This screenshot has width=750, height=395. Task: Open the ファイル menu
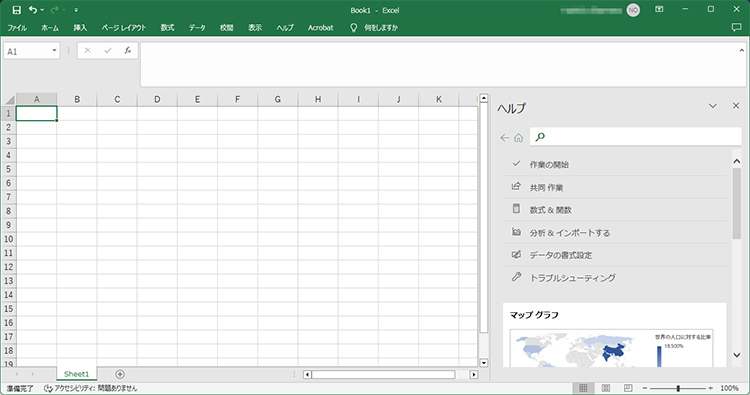[17, 28]
